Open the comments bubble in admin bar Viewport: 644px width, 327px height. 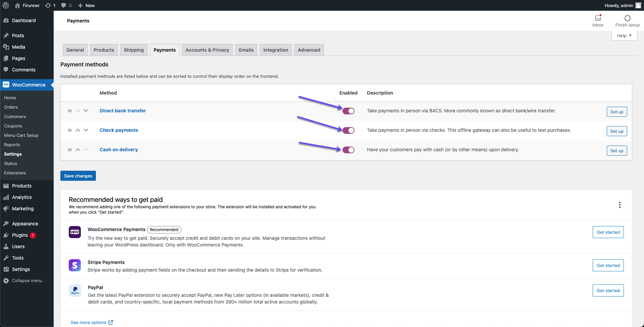click(x=63, y=5)
